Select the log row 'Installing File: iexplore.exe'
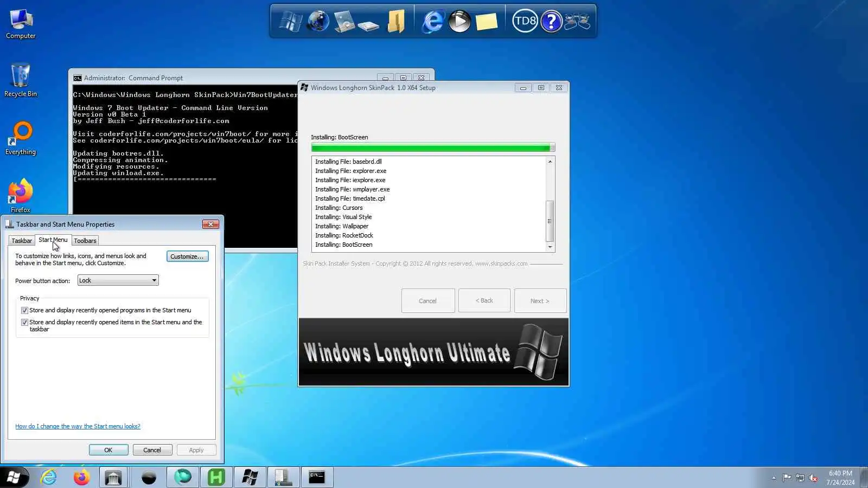Screen dimensions: 868x488 pos(350,180)
